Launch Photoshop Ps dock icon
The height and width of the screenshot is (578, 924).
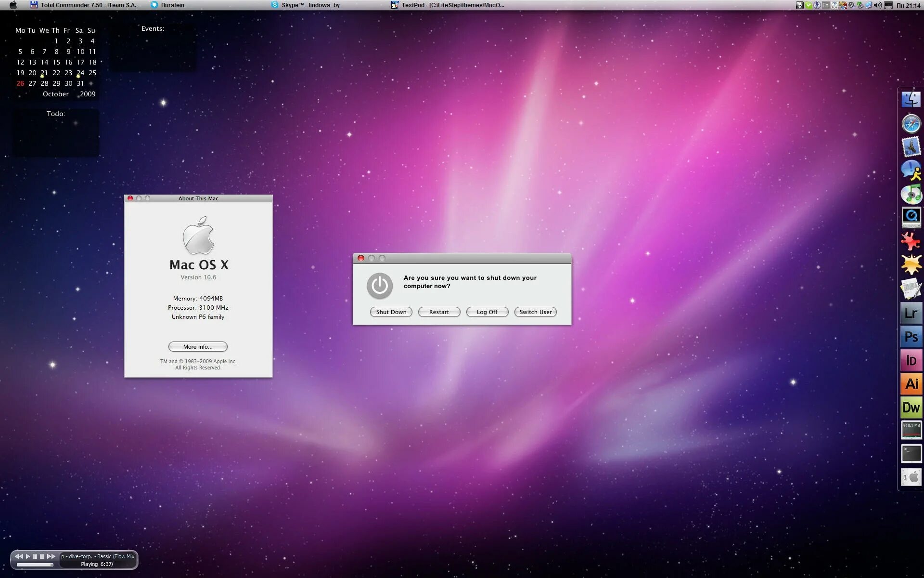pos(911,337)
